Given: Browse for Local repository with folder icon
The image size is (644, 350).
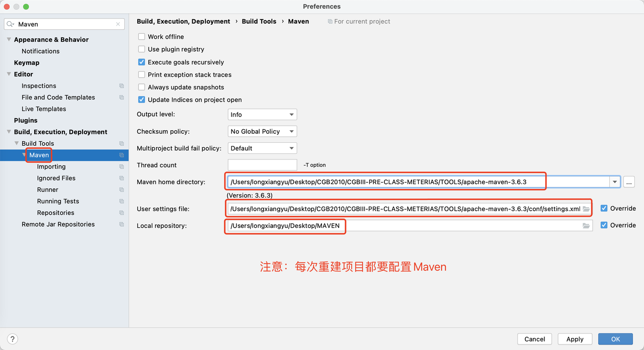Looking at the screenshot, I should (x=586, y=226).
